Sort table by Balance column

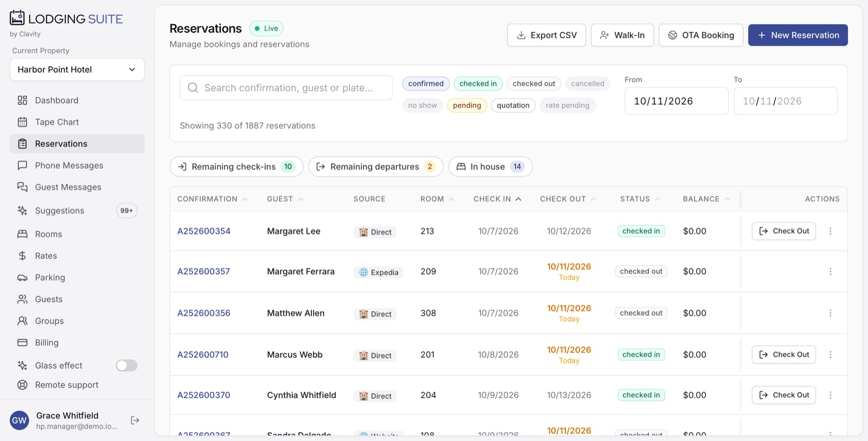[x=706, y=199]
